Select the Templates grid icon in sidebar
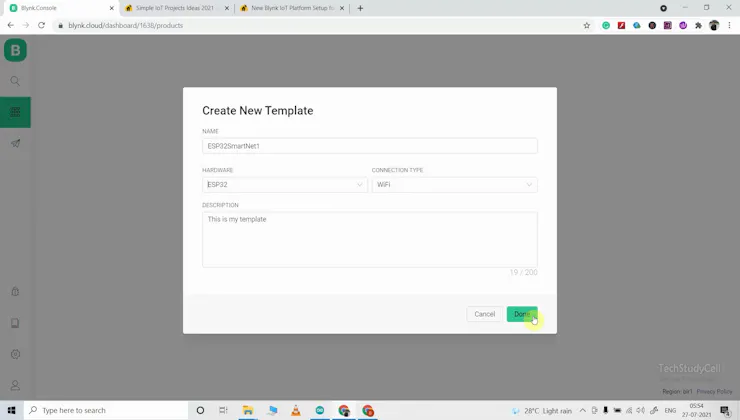The height and width of the screenshot is (420, 740). [15, 112]
